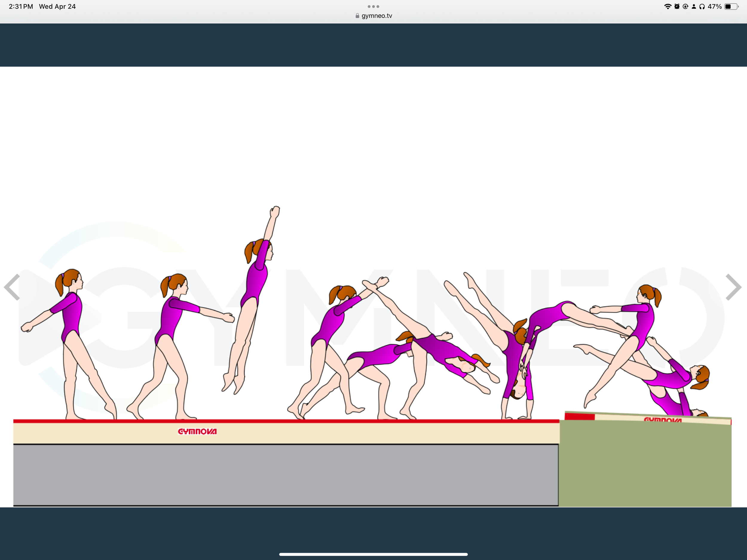
Task: Tap the alarm clock status icon
Action: 677,6
